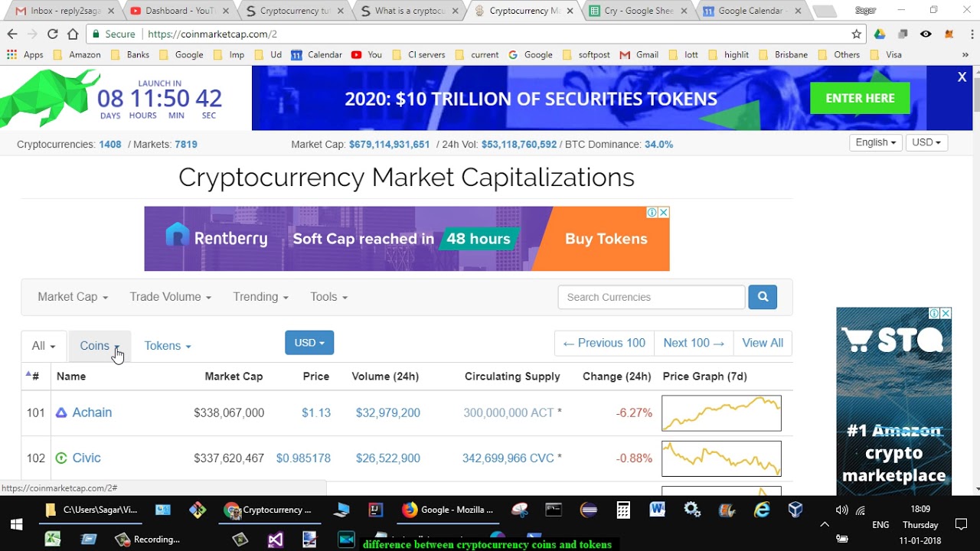Open Civic's 7-day price graph

tap(721, 458)
